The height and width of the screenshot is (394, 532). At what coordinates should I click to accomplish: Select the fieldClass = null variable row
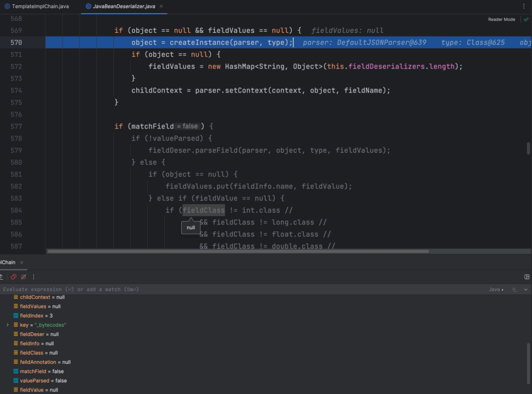[x=39, y=353]
